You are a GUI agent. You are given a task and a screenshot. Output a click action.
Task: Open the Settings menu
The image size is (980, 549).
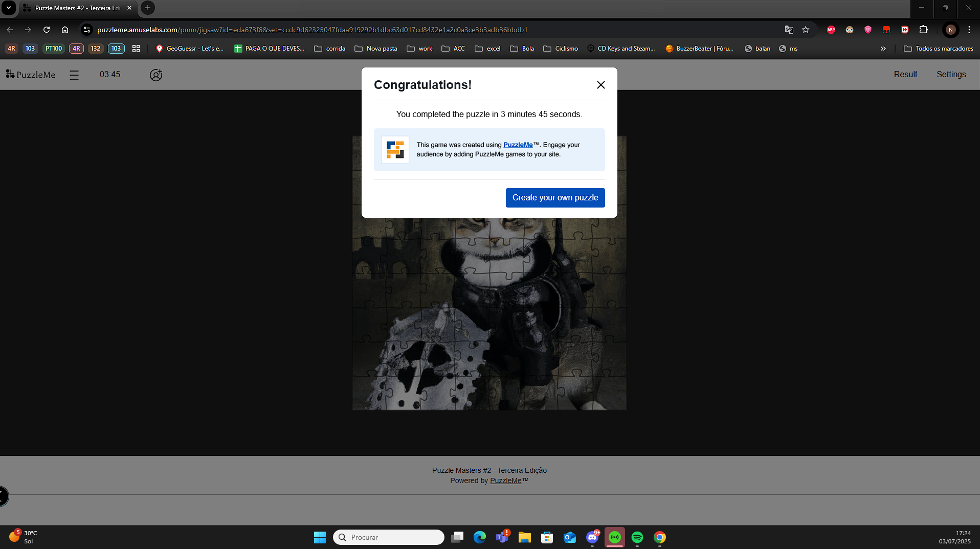(x=951, y=74)
